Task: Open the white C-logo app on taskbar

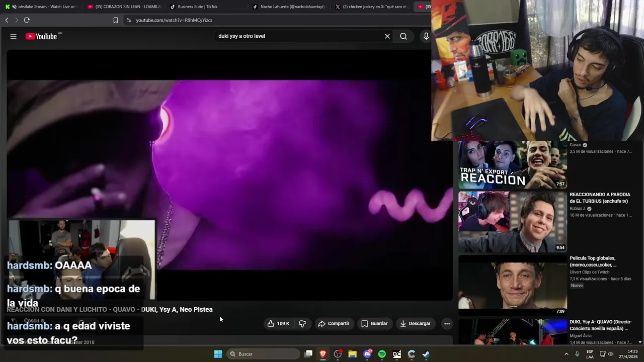Action: tap(412, 354)
